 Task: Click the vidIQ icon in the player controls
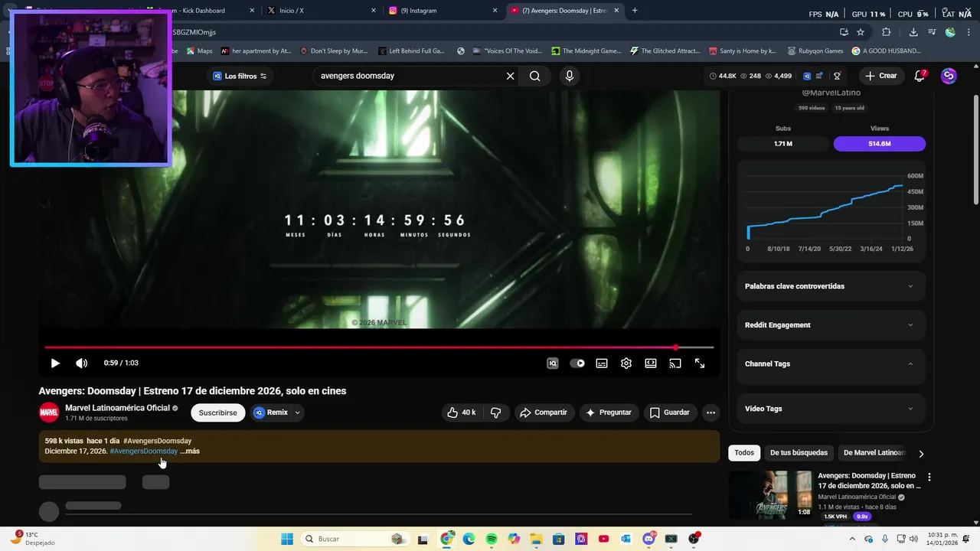553,364
